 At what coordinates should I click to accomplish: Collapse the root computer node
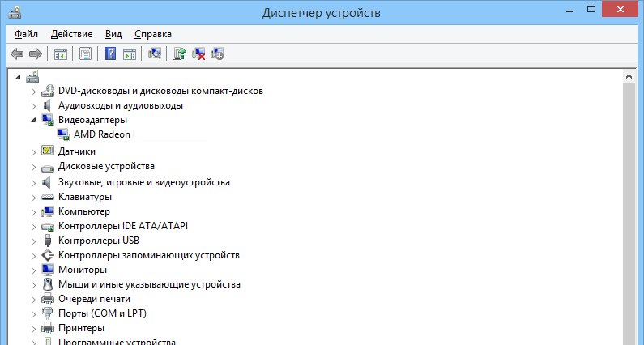tap(18, 77)
